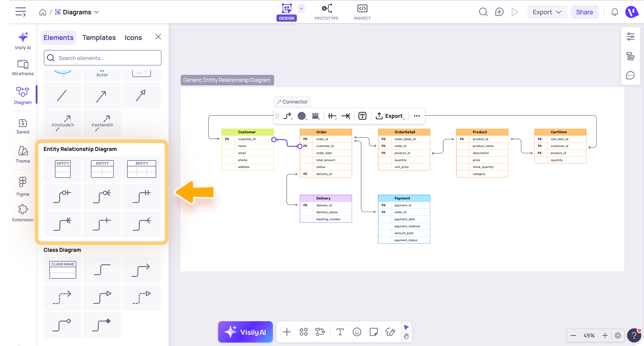This screenshot has width=644, height=346.
Task: Pick the single-column ENTITY table element
Action: point(63,169)
